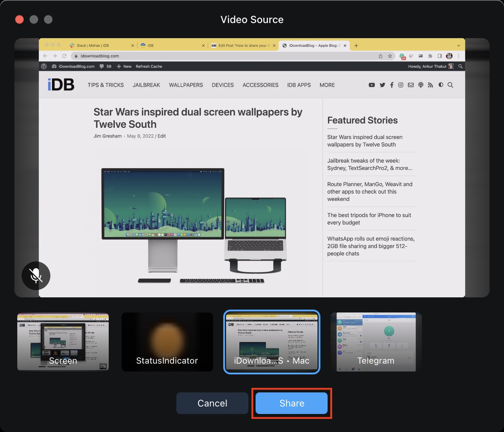The image size is (504, 432).
Task: Click the podcast icon in site header
Action: [420, 85]
